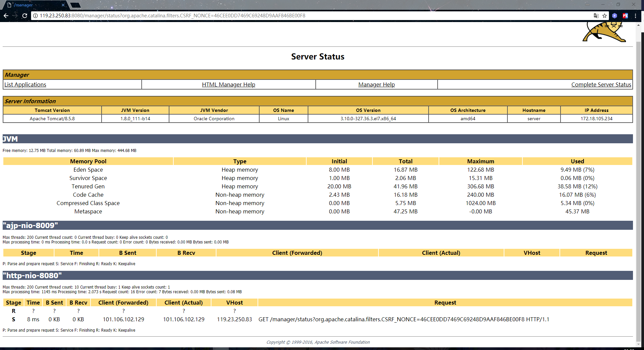Screen dimensions: 644x350
Task: Select the JVM version 1.8.0_111-b14 cell
Action: pyautogui.click(x=135, y=119)
